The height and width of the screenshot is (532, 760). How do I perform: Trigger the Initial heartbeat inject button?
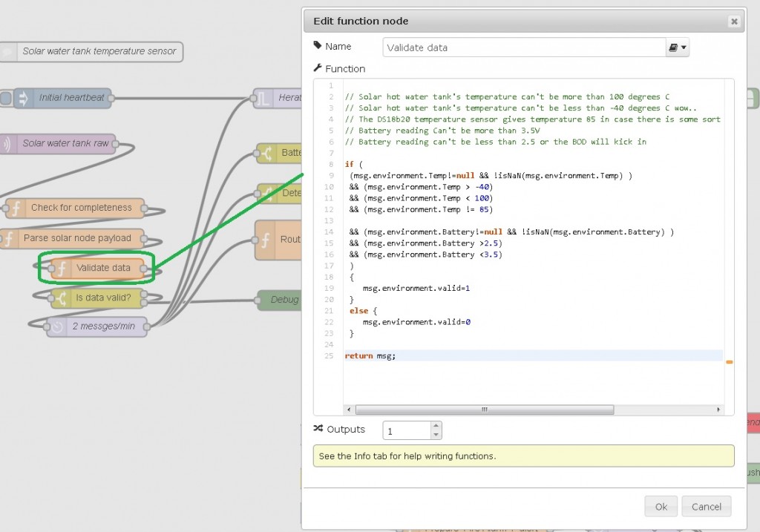tap(5, 98)
